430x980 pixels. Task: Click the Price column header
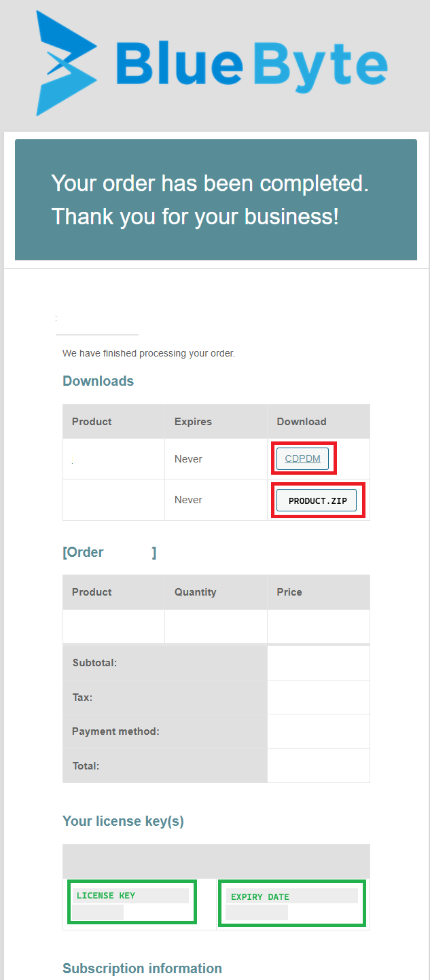[x=289, y=592]
